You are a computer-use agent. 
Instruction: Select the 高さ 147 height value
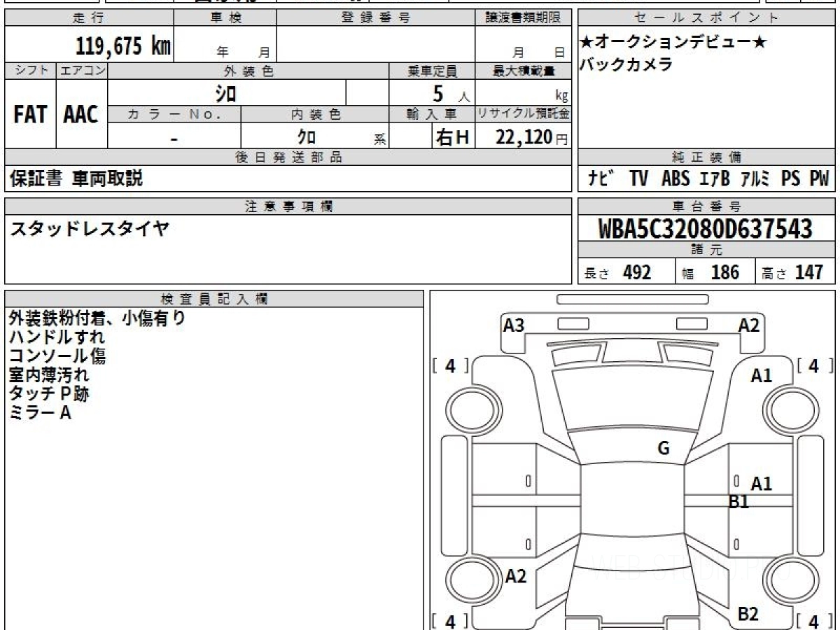click(x=793, y=272)
